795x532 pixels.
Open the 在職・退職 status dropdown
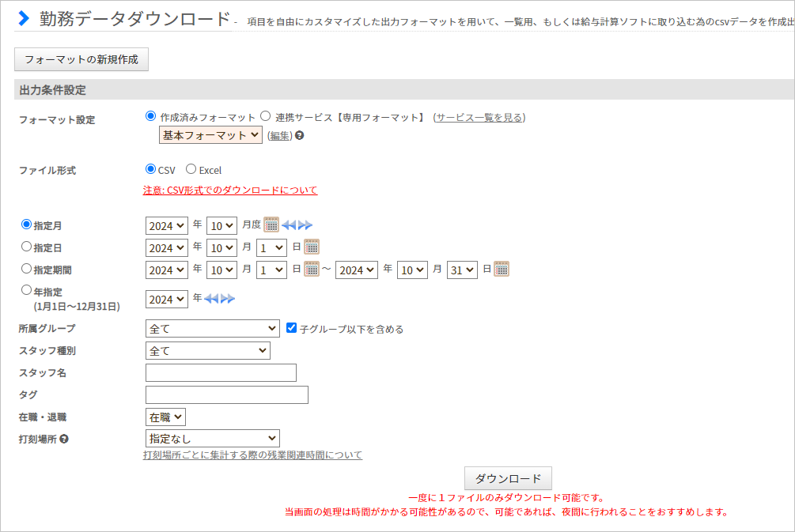click(x=165, y=417)
